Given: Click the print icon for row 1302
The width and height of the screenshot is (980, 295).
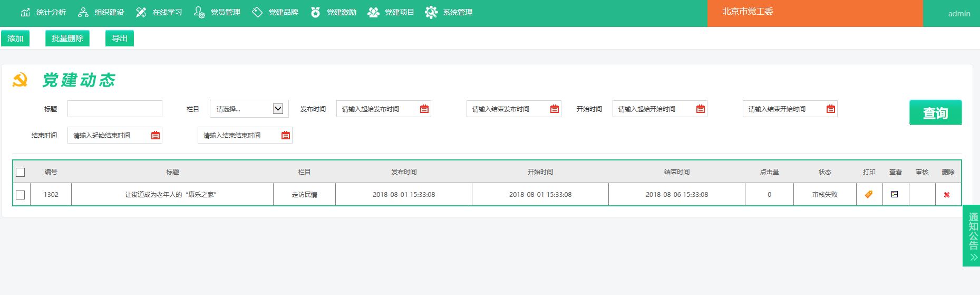Looking at the screenshot, I should click(869, 194).
